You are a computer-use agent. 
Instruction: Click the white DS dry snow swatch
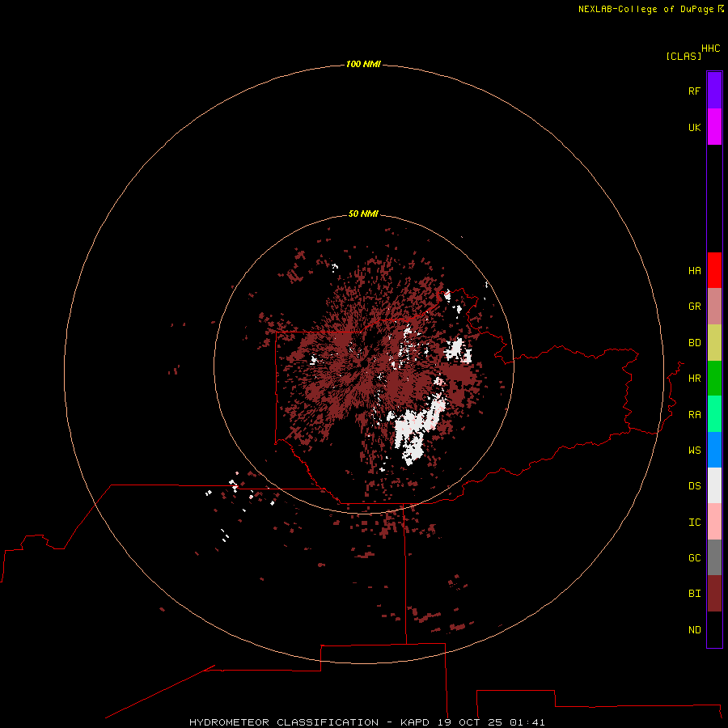[x=714, y=485]
